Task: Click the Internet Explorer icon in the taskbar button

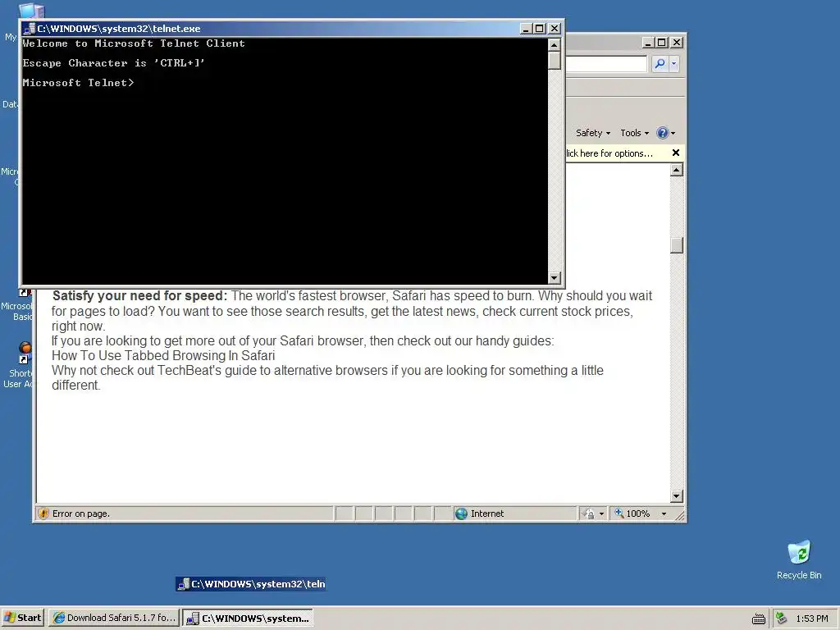Action: tap(59, 618)
